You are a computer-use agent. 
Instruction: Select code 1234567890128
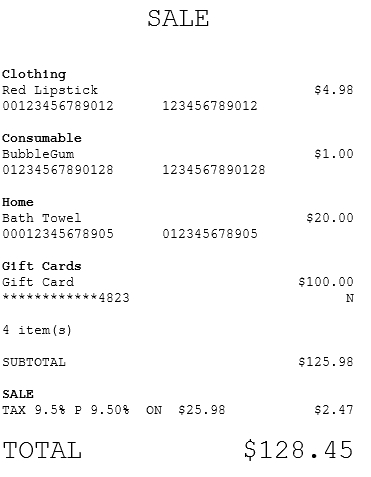(x=214, y=170)
